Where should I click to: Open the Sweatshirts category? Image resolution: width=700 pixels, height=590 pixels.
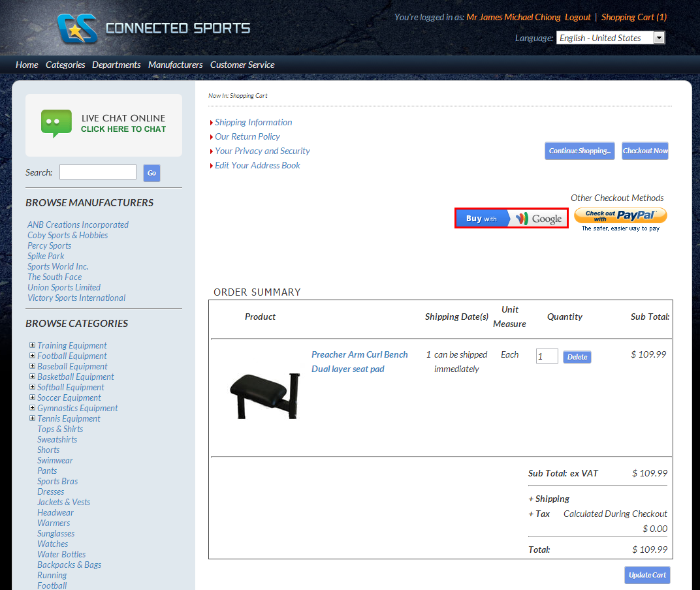(57, 439)
